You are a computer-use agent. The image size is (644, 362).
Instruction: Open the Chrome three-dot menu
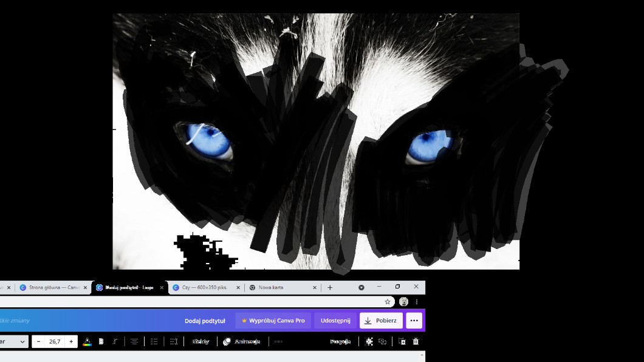[417, 302]
